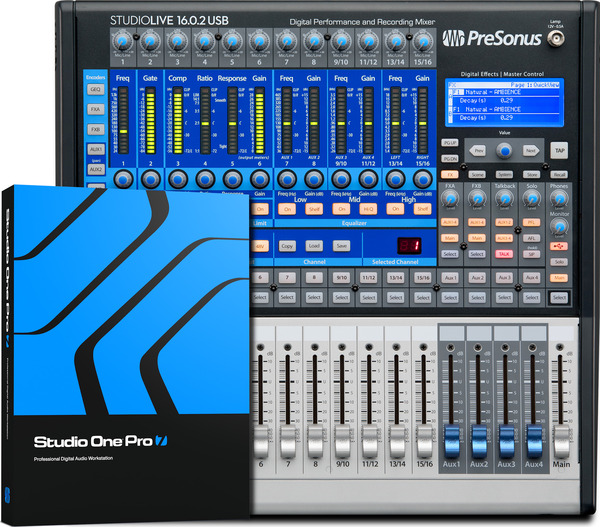Click the Phones Level knob
The height and width of the screenshot is (527, 600).
click(x=559, y=199)
